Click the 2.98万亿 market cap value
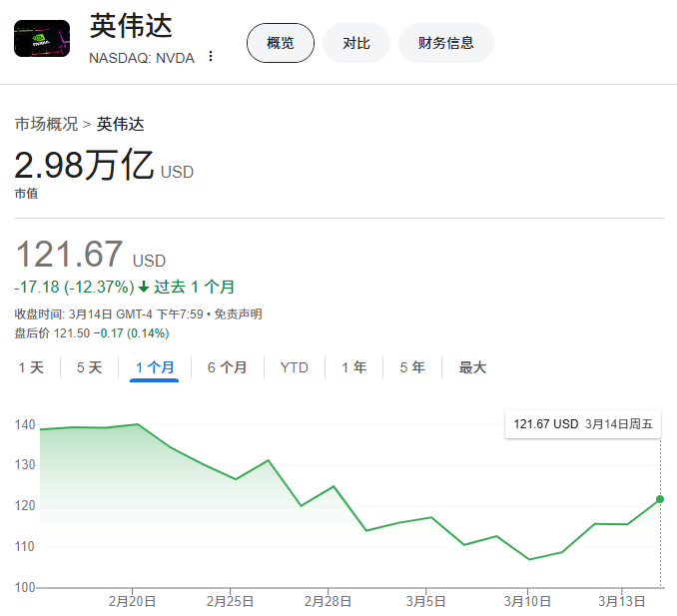This screenshot has height=616, width=677. click(84, 165)
